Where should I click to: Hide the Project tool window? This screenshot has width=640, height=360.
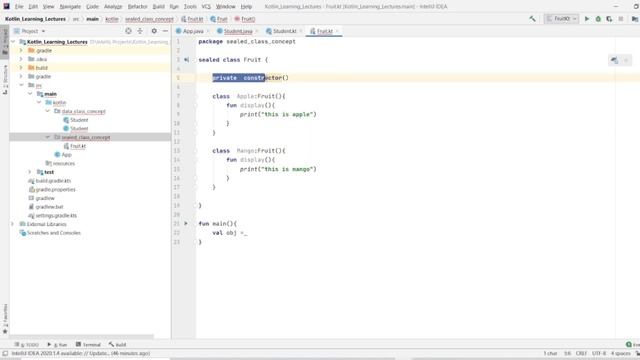(165, 31)
